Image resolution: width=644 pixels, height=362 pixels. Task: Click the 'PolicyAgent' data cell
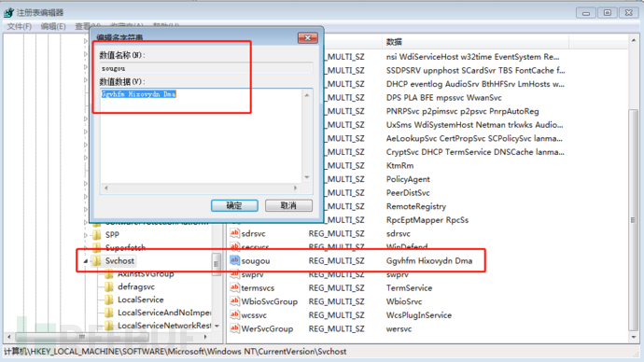click(x=408, y=179)
